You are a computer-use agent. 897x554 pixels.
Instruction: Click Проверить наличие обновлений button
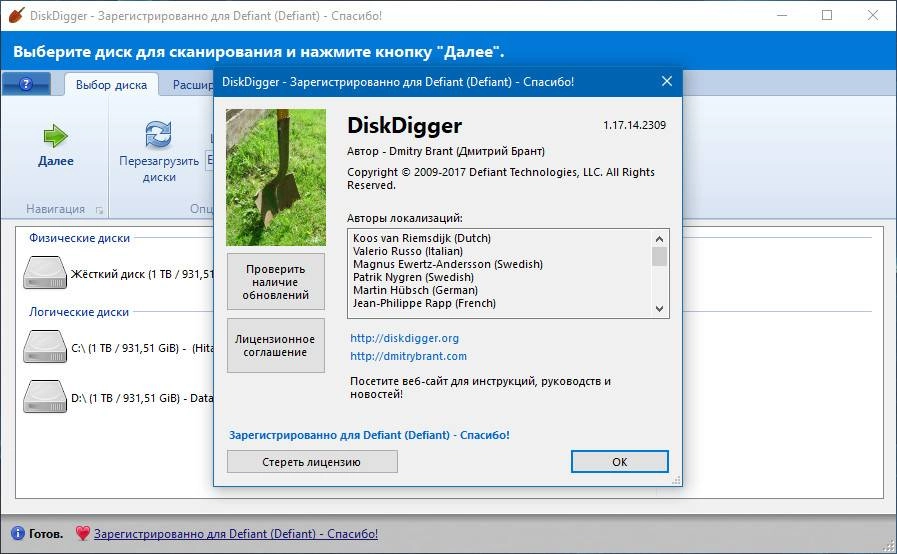[276, 282]
